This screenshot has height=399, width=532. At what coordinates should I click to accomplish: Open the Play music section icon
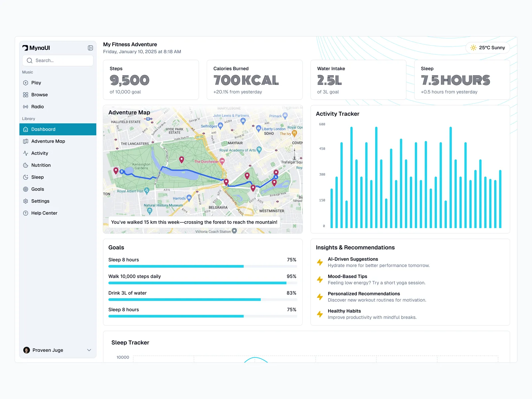[x=26, y=83]
